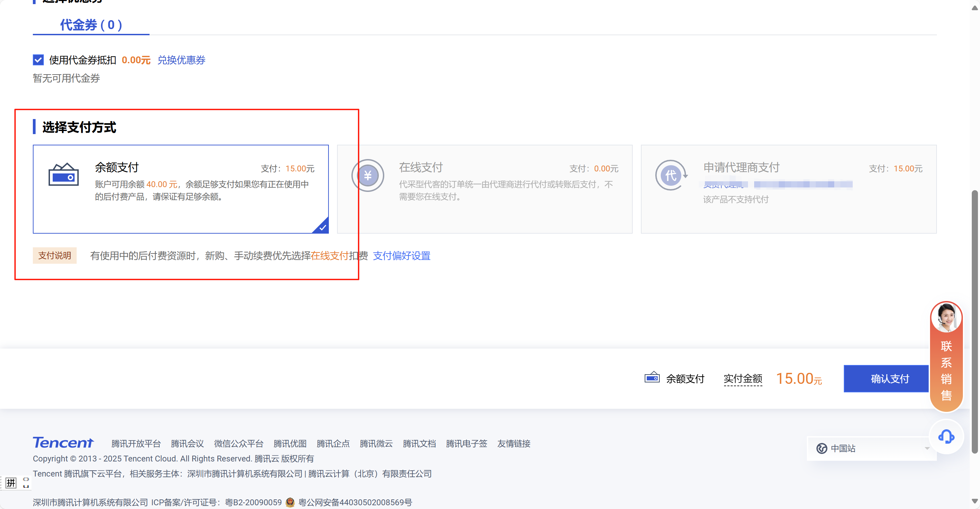Open the 腾讯优图 footer link

coord(290,444)
